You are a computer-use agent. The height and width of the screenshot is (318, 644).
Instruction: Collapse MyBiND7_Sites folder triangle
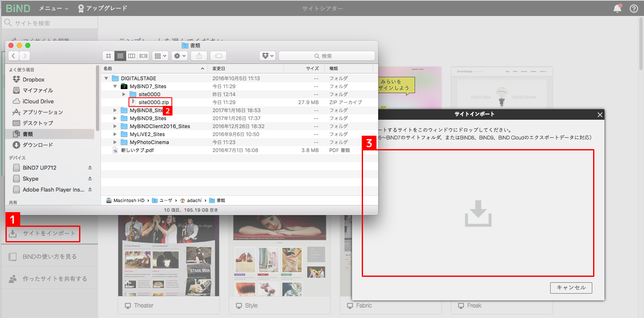pos(115,87)
